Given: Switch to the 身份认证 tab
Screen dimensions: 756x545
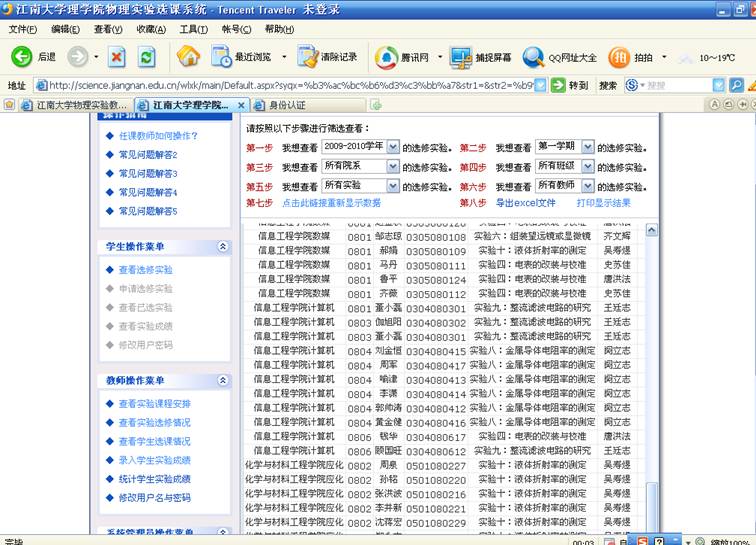Looking at the screenshot, I should click(x=308, y=105).
